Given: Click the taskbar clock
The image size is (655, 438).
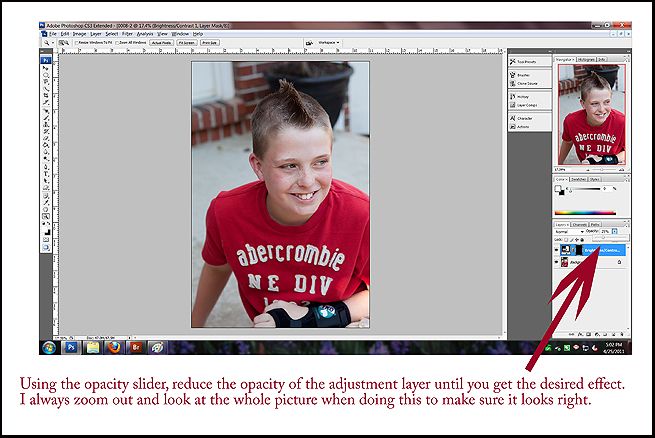Looking at the screenshot, I should tap(613, 348).
